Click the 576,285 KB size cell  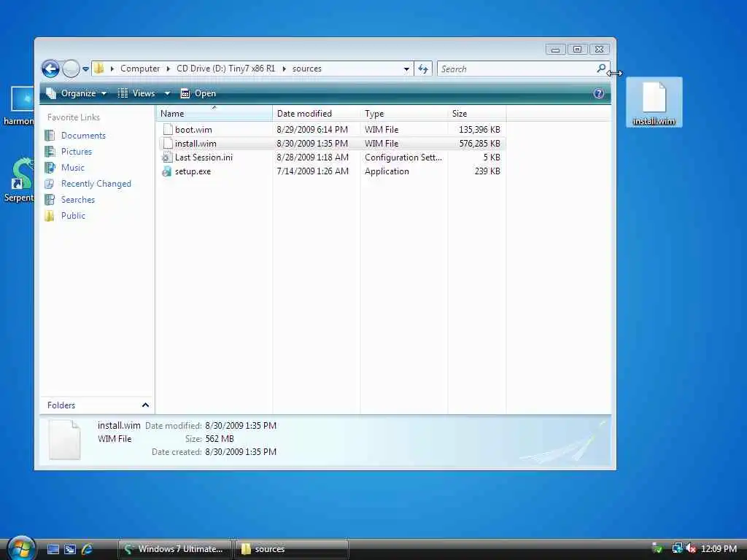[479, 144]
